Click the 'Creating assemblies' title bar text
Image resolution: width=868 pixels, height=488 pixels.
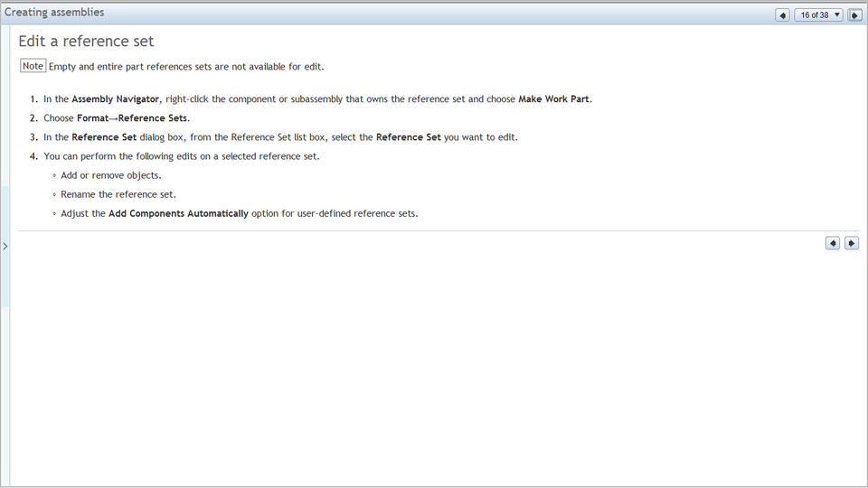click(54, 13)
